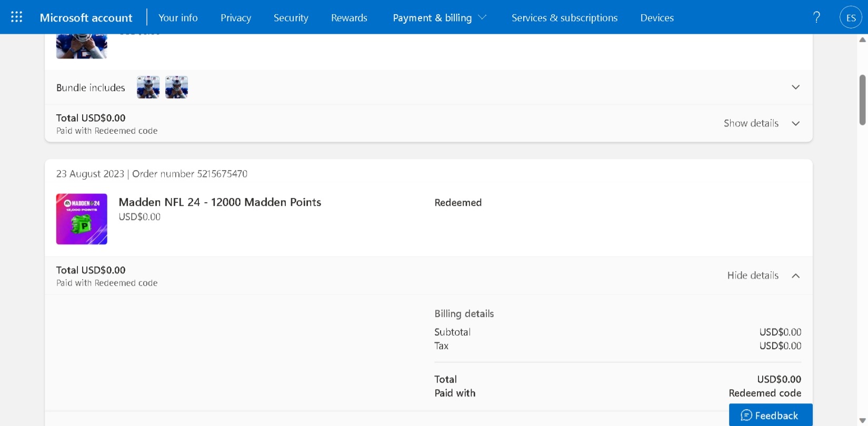Expand the Bundle includes chevron

[x=795, y=87]
